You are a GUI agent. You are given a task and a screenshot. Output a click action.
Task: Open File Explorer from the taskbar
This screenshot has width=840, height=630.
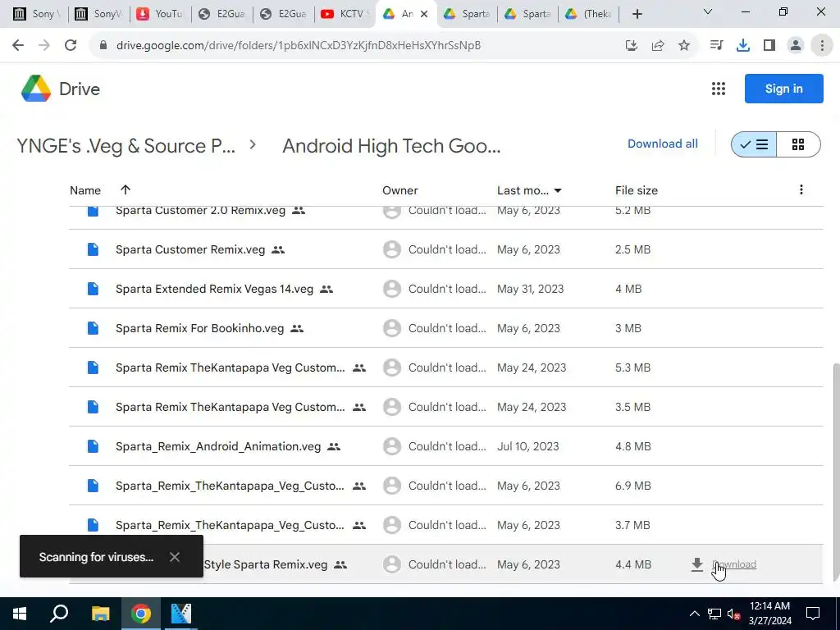[100, 614]
